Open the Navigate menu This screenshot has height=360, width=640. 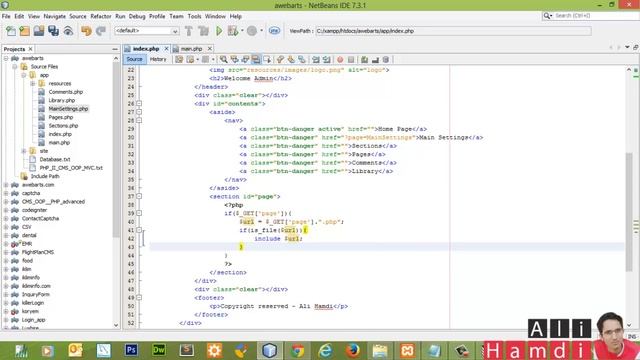55,16
